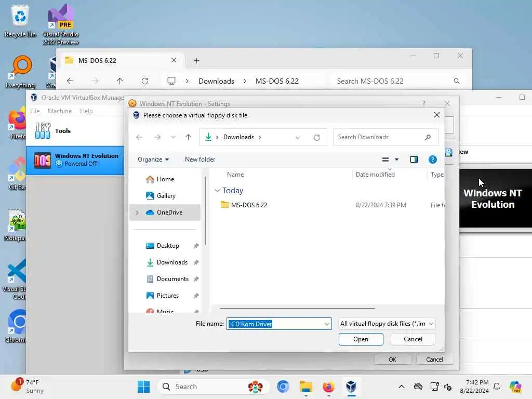
Task: Click the Settings window help question mark
Action: tap(424, 103)
